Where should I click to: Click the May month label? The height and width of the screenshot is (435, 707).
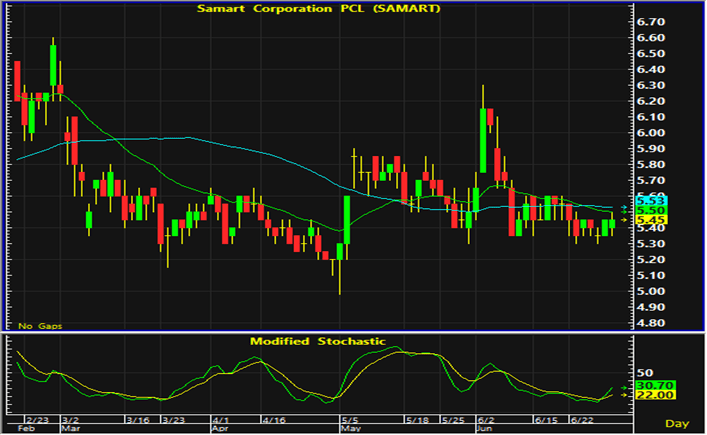pos(351,428)
